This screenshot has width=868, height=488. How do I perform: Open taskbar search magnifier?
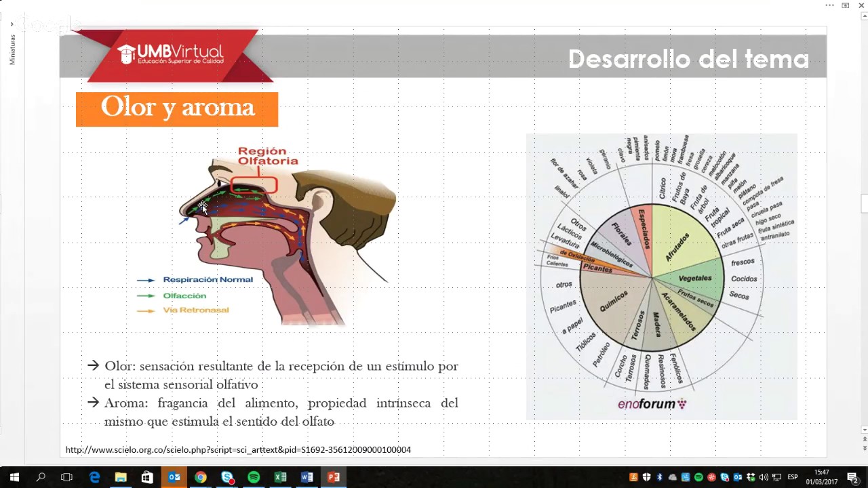(x=41, y=477)
